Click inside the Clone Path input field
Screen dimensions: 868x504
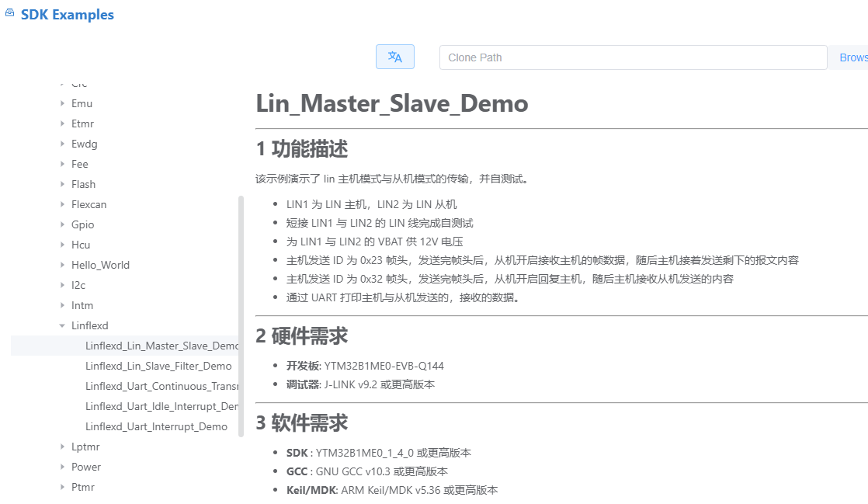click(633, 57)
